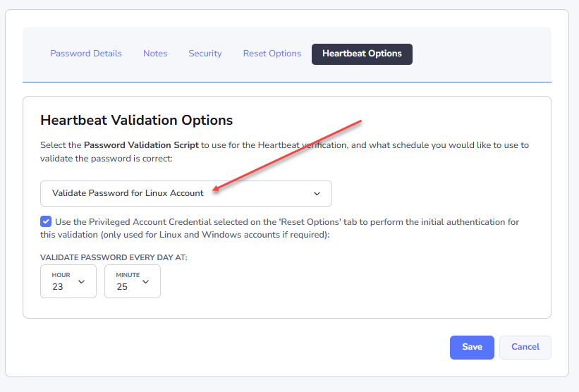Screen dimensions: 579x392
Task: Click the chevron arrow in the Minute selector
Action: [x=146, y=281]
